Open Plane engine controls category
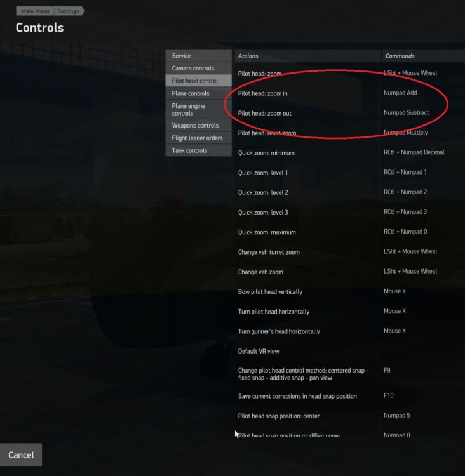465x476 pixels. pos(198,109)
